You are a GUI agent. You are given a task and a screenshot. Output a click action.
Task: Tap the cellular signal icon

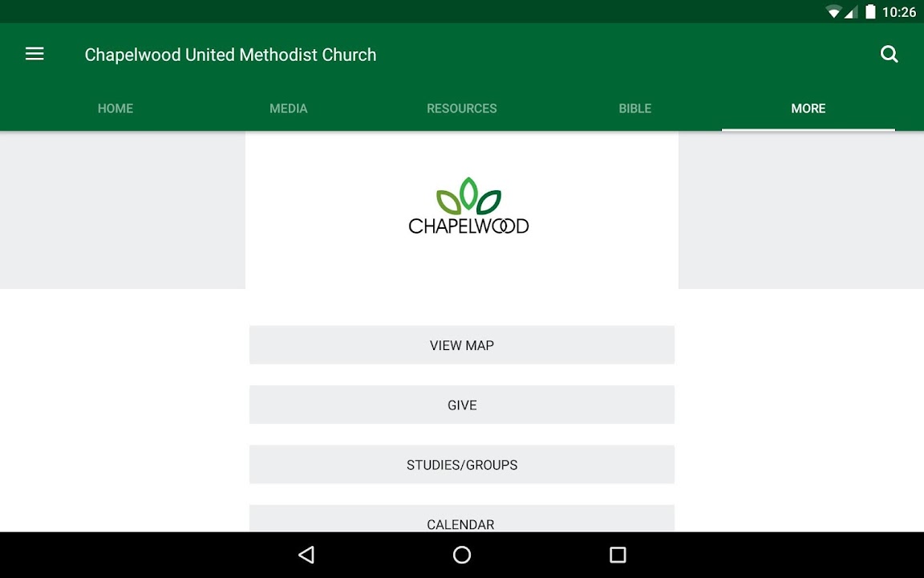(851, 12)
